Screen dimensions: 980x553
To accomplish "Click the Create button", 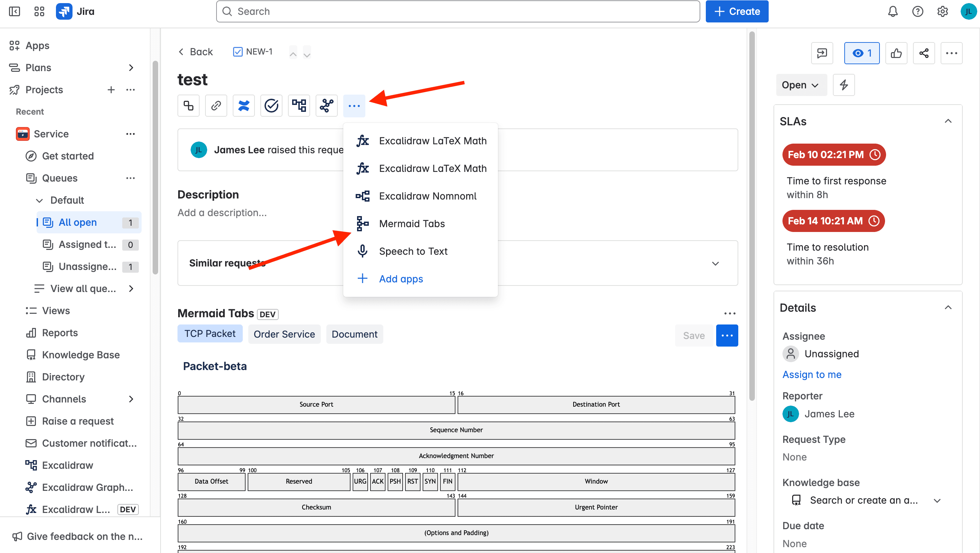I will (x=737, y=11).
